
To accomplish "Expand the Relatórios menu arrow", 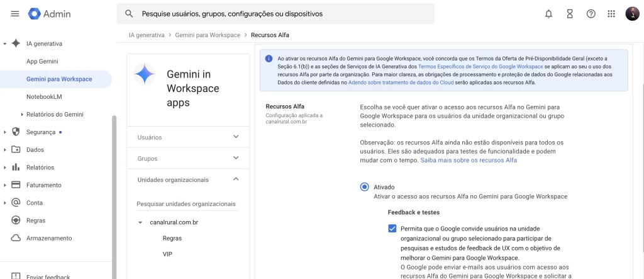I will 4,168.
